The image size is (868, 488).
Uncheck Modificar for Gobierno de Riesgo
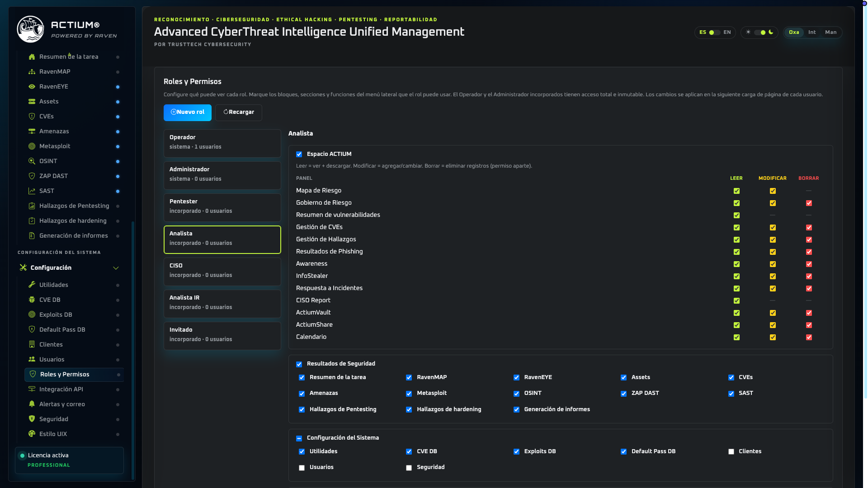click(773, 203)
